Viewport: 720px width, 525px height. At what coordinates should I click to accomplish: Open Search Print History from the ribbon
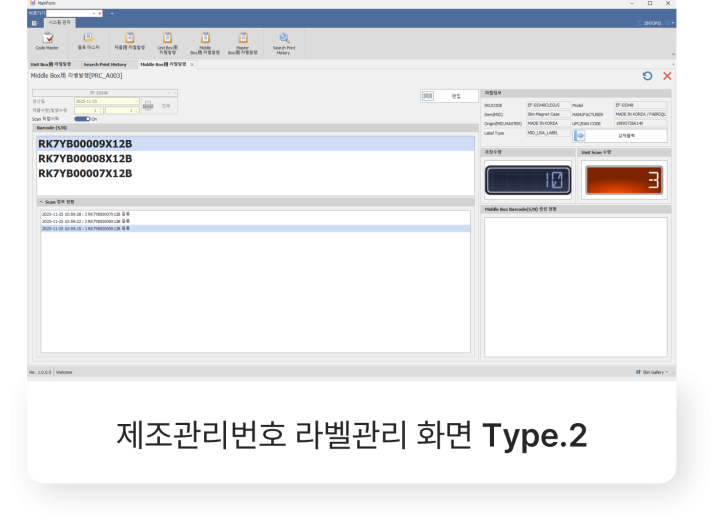pyautogui.click(x=284, y=43)
